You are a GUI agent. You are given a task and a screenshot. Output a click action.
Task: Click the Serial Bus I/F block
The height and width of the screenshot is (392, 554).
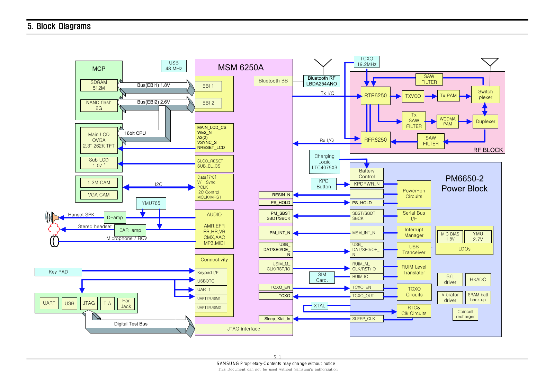pos(414,216)
